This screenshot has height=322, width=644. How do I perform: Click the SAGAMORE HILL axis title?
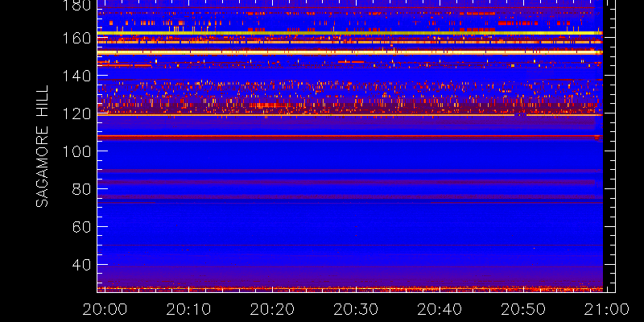[43, 147]
